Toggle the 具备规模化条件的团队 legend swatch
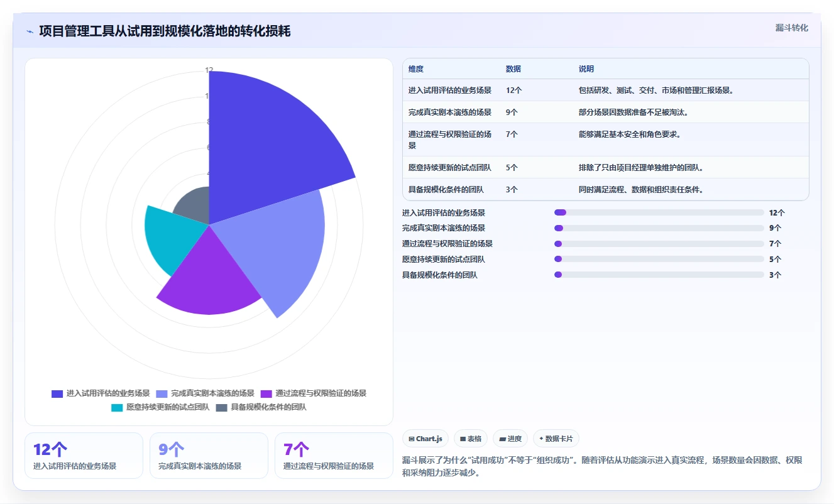 click(221, 407)
